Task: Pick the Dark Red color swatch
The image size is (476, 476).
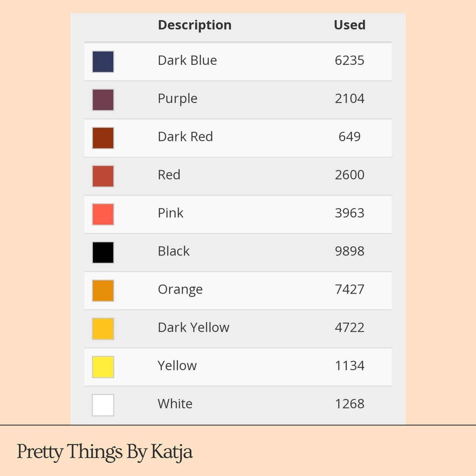Action: tap(103, 138)
